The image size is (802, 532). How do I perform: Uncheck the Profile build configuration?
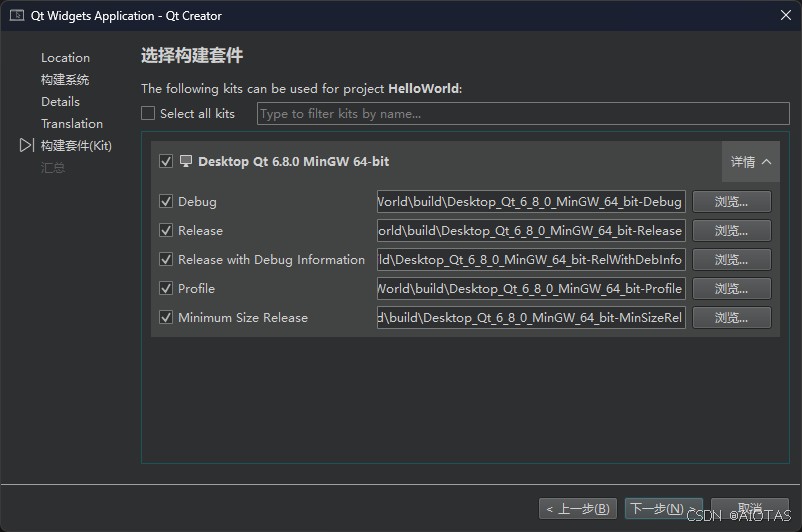[x=166, y=288]
